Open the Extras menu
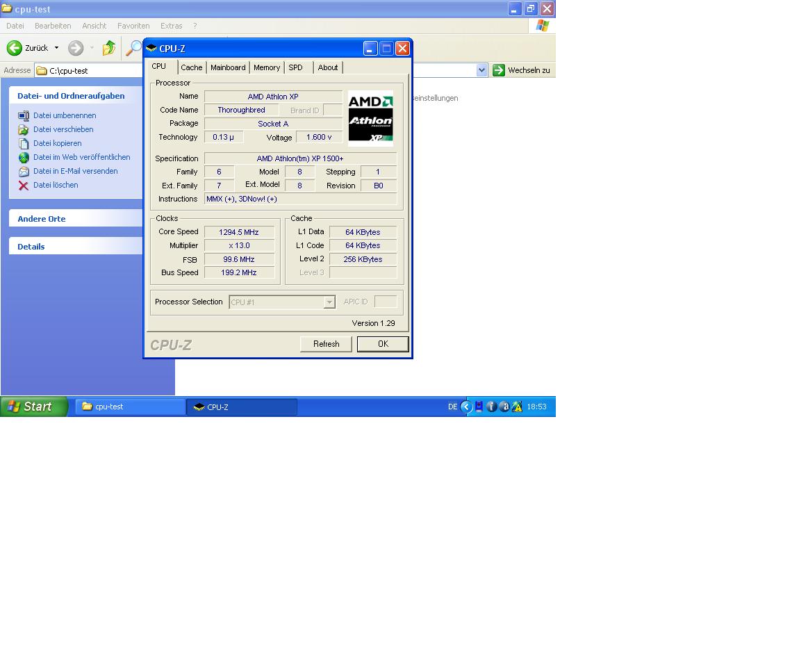This screenshot has height=672, width=808. 171,26
